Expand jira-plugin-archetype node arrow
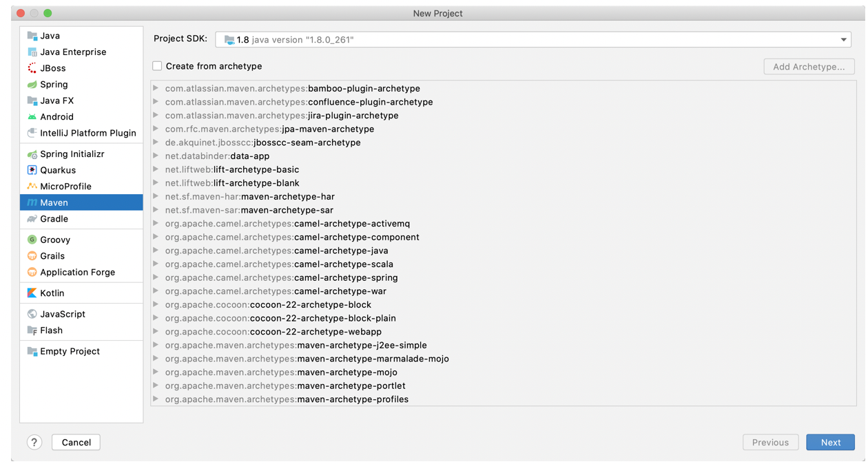Image resolution: width=868 pixels, height=464 pixels. [156, 115]
